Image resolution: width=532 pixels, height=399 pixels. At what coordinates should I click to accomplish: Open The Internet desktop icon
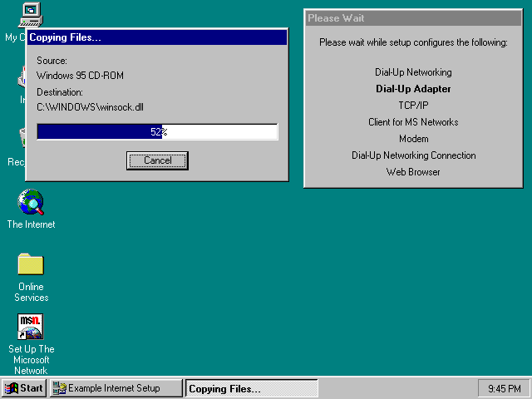31,202
